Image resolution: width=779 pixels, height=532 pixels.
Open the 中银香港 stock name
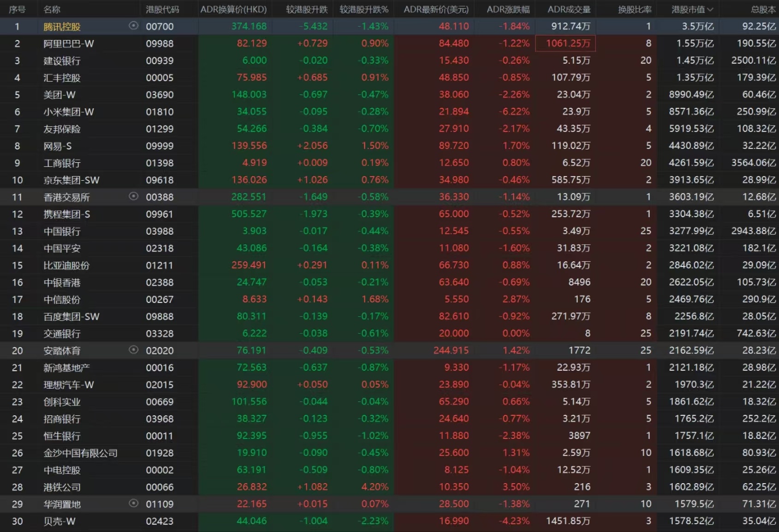(x=62, y=283)
